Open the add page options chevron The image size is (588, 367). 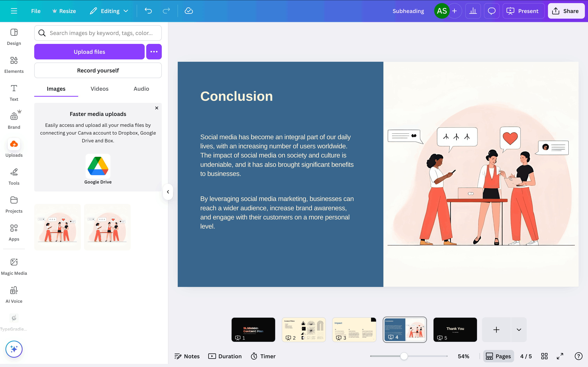point(519,330)
